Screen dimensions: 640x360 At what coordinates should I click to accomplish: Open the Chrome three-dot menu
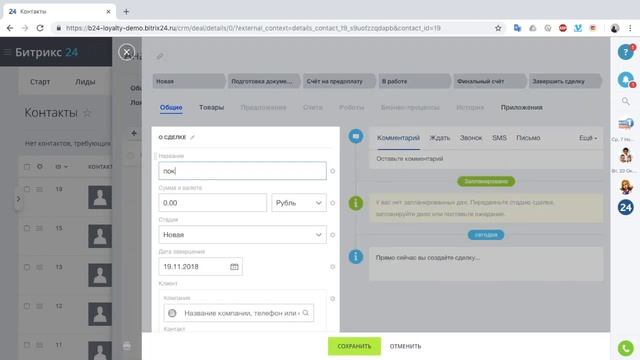(x=630, y=28)
